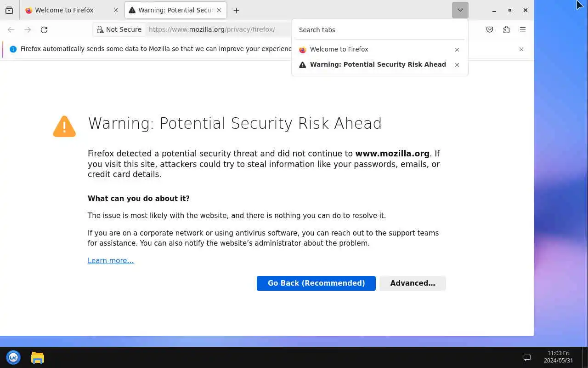Viewport: 588px width, 368px height.
Task: Open the Pocket save icon
Action: point(490,30)
